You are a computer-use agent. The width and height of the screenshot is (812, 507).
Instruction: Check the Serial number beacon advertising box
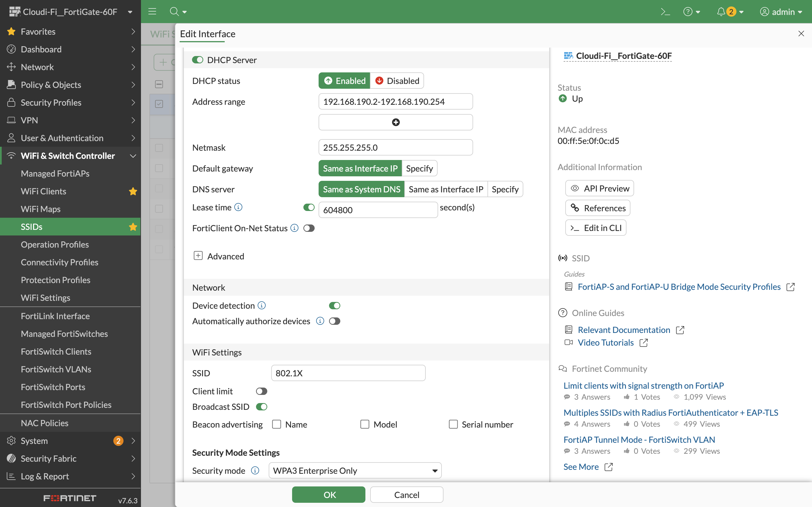(x=453, y=424)
